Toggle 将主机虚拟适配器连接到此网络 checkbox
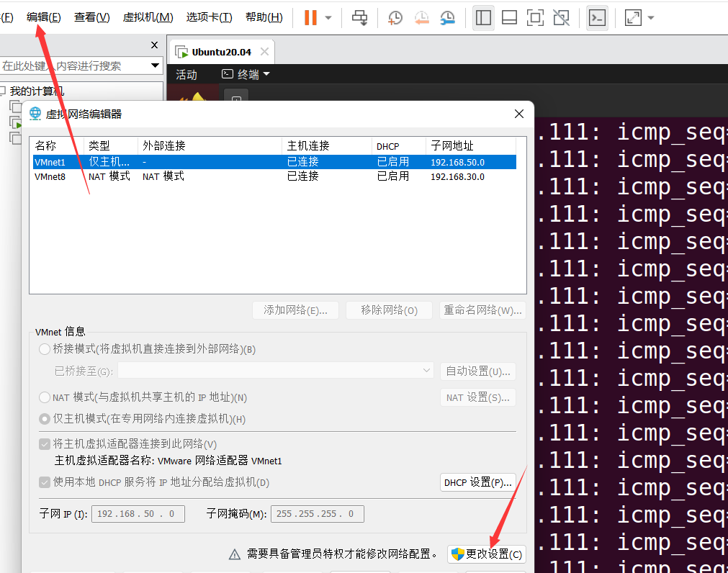The image size is (728, 573). pos(45,444)
